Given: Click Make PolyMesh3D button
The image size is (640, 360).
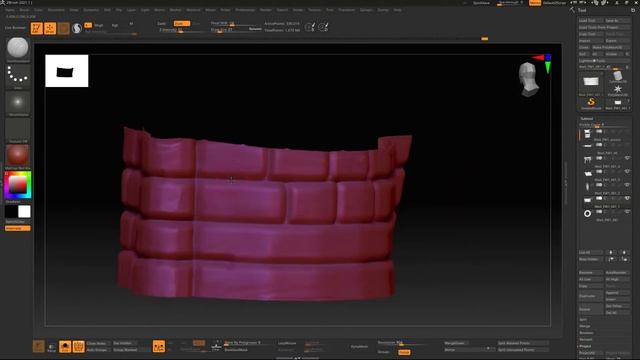Looking at the screenshot, I should coord(610,47).
